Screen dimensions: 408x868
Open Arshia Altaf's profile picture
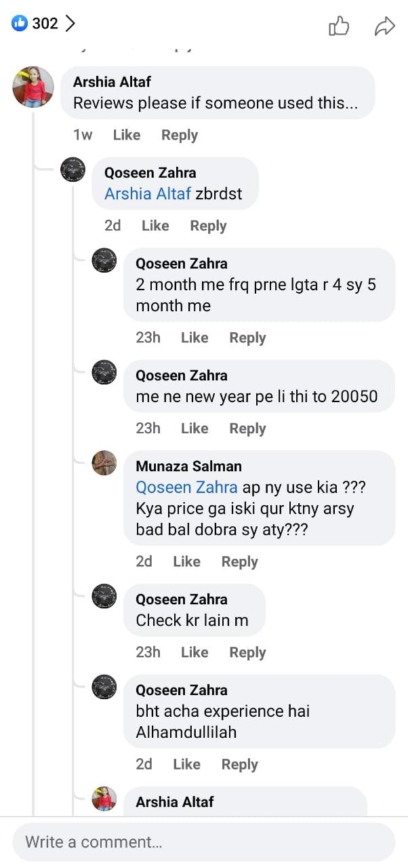click(x=33, y=87)
